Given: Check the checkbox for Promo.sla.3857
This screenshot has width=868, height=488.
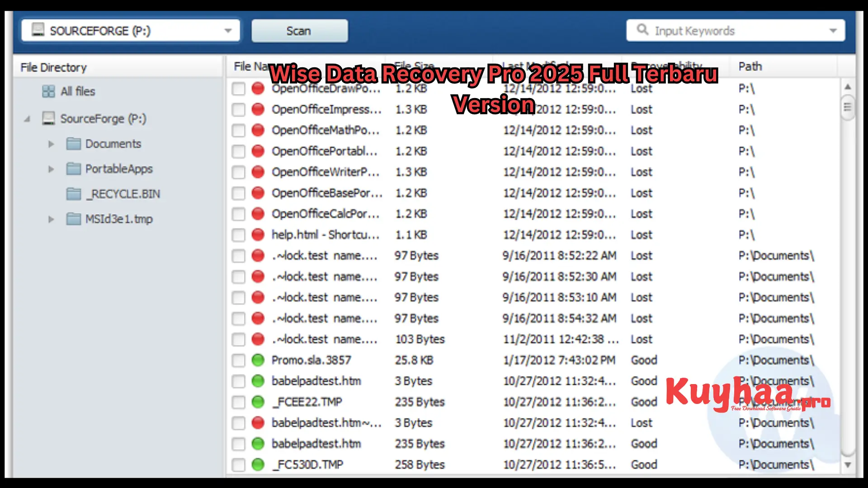Looking at the screenshot, I should click(x=239, y=360).
